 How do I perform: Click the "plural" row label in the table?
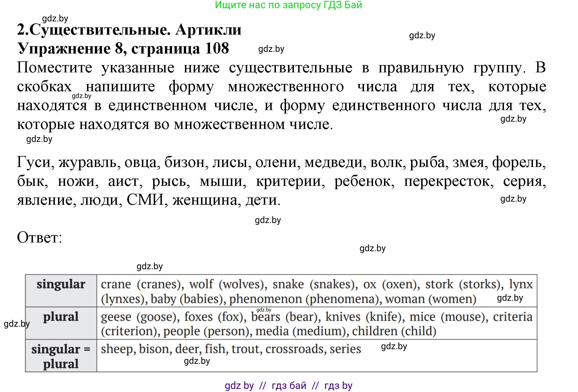click(x=61, y=317)
